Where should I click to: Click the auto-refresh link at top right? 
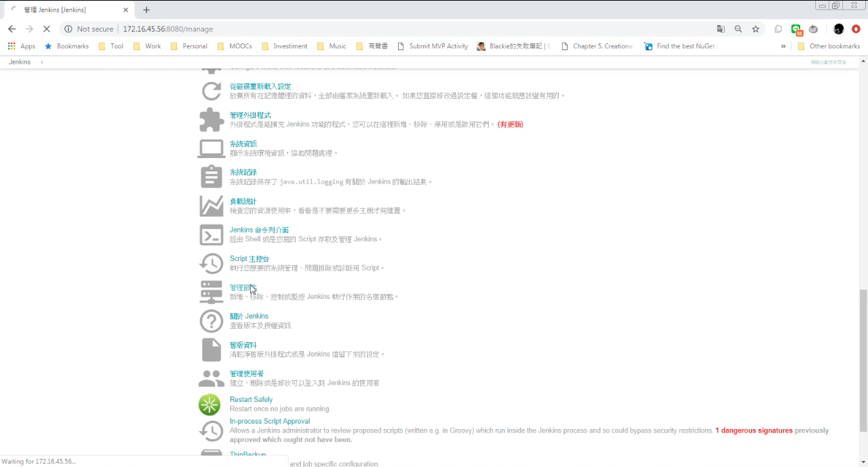click(829, 62)
